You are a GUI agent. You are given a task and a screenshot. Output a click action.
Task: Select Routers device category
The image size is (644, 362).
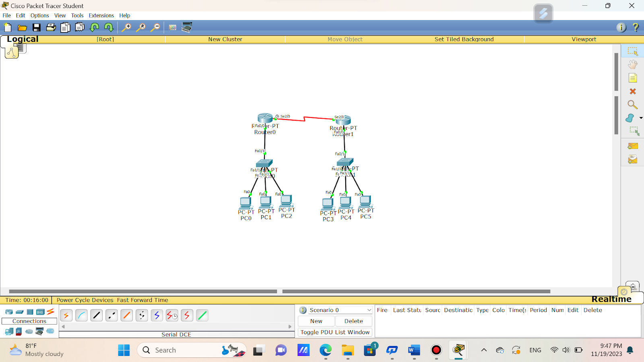pos(9,312)
